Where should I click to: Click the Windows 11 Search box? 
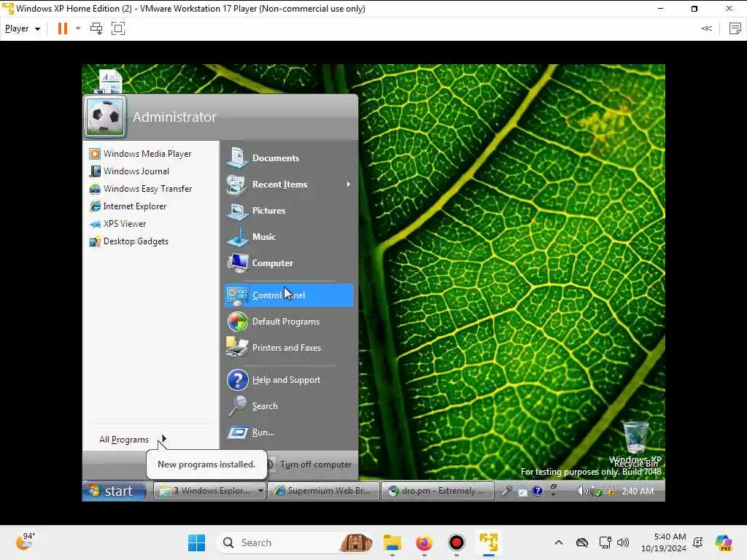click(295, 542)
